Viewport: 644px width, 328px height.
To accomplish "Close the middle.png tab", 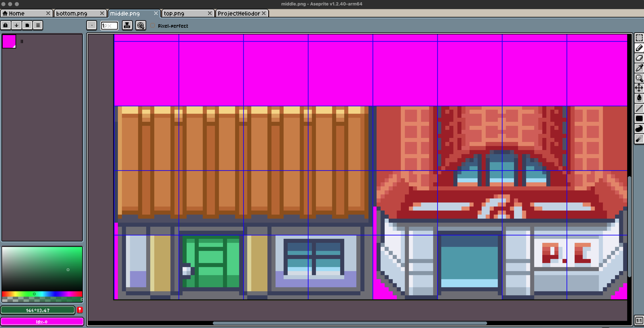I will coord(156,13).
